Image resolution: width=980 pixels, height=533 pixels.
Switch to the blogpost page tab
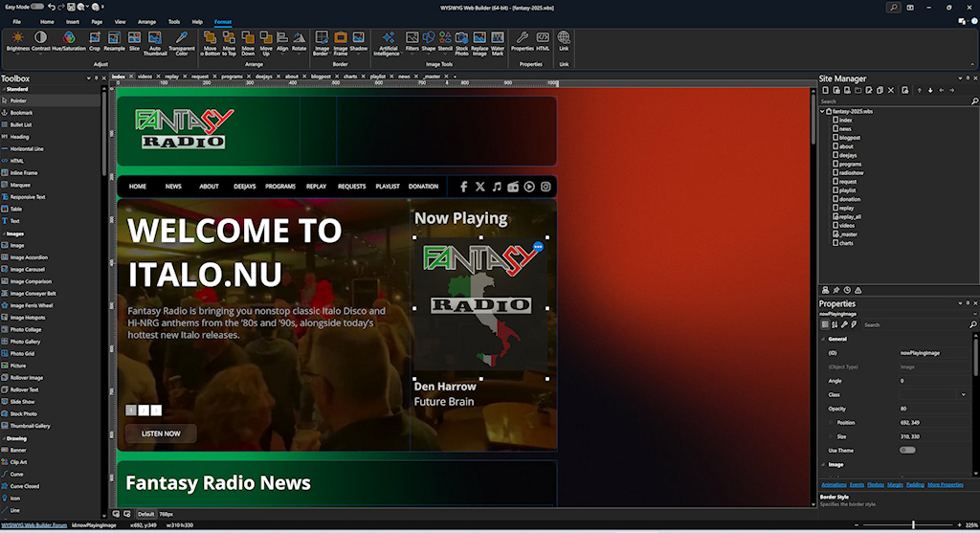pos(321,77)
